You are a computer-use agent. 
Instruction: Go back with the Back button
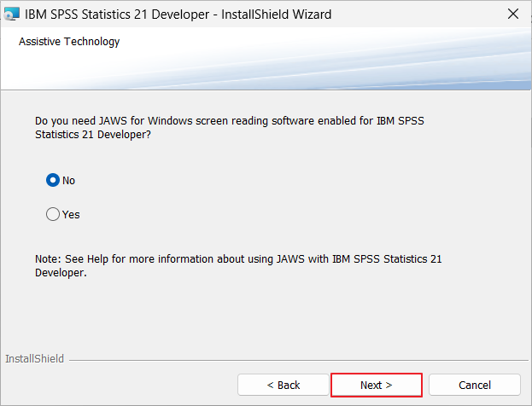(283, 385)
